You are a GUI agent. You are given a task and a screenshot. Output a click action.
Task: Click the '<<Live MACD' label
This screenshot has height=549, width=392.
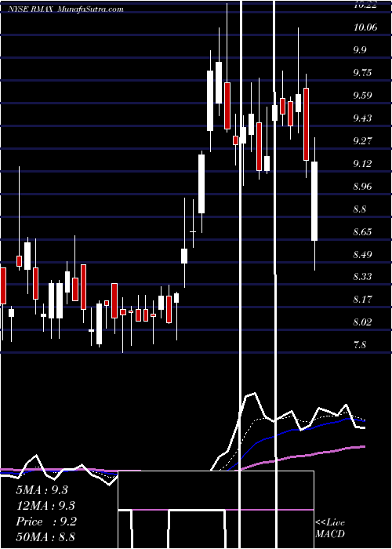(330, 529)
